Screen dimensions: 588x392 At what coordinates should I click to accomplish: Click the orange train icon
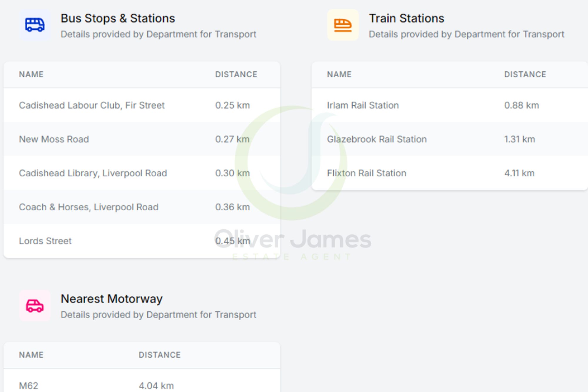(343, 25)
